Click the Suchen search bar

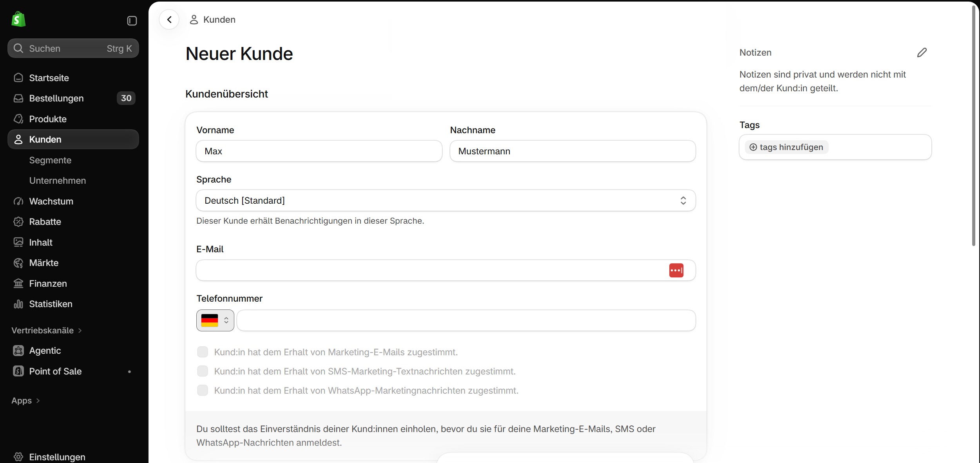[x=73, y=48]
